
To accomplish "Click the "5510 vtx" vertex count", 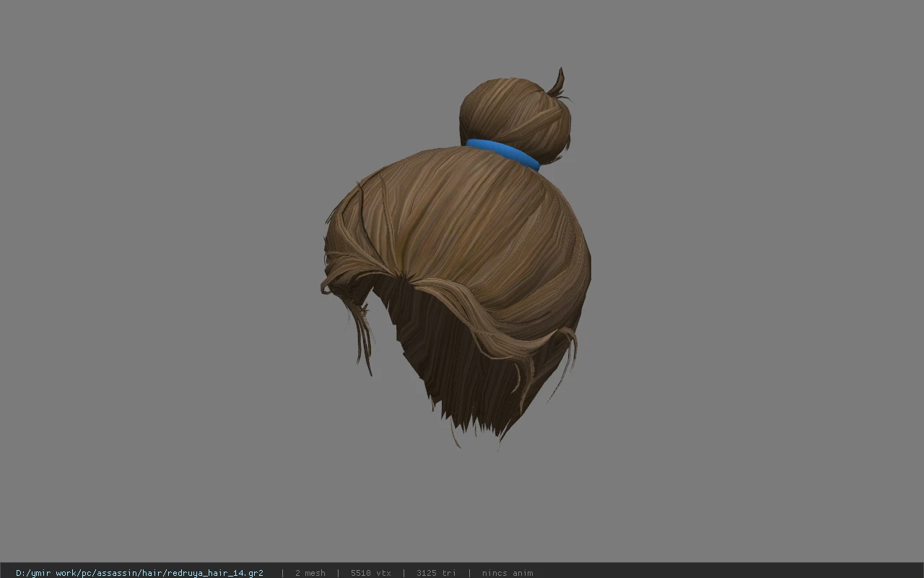I will (x=371, y=573).
